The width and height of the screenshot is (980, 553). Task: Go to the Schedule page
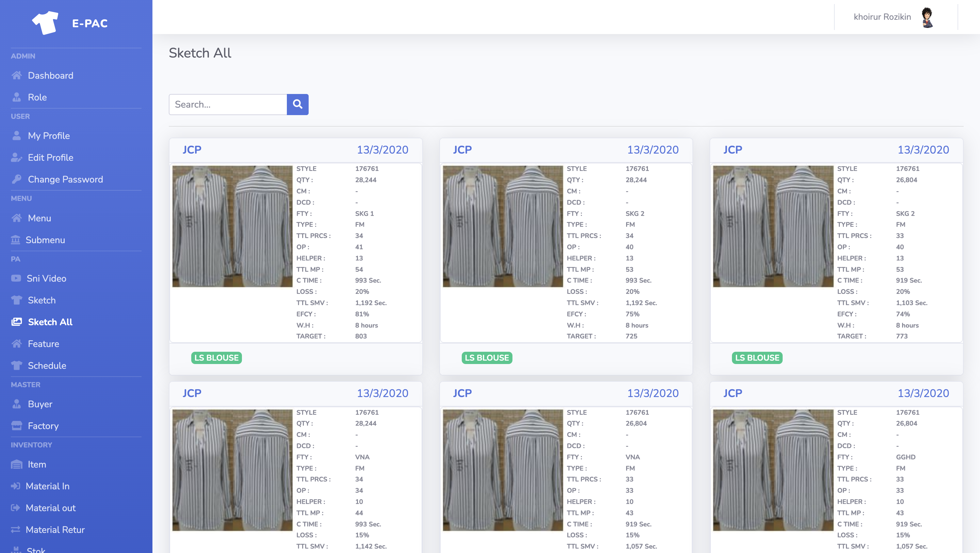coord(47,365)
